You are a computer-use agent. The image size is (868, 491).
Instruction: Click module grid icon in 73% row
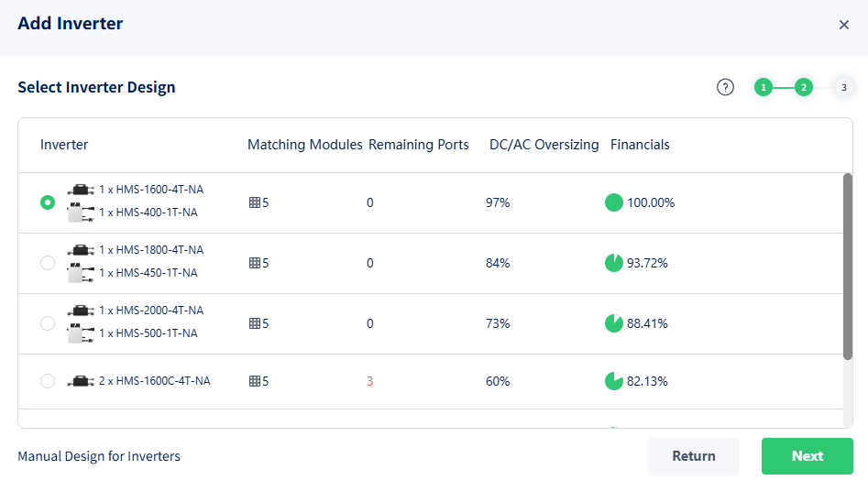(255, 323)
